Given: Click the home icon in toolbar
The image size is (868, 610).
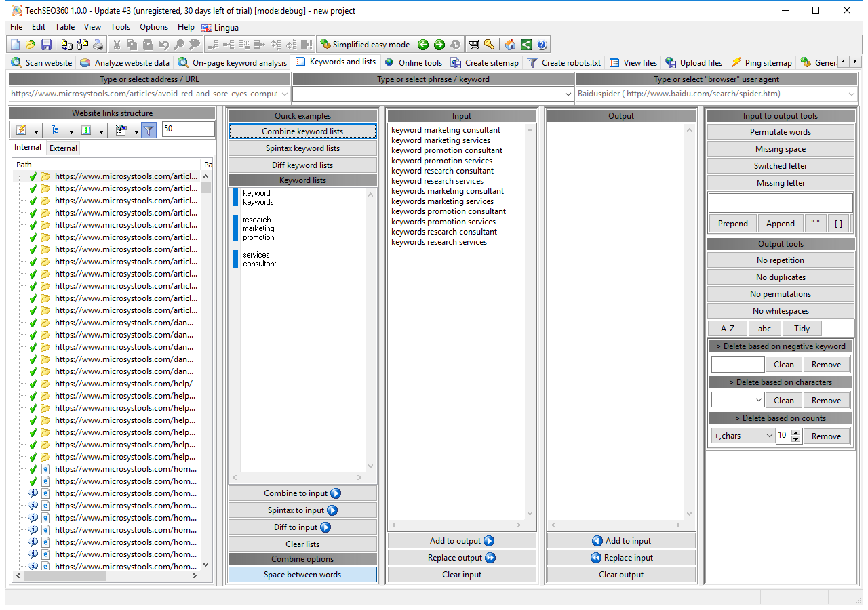Looking at the screenshot, I should (x=510, y=45).
